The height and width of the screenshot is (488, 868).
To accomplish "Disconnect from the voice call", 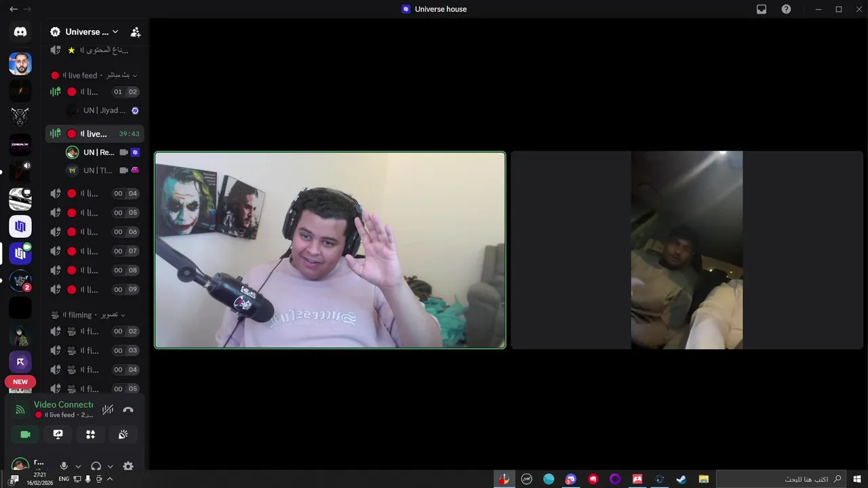I will (128, 409).
